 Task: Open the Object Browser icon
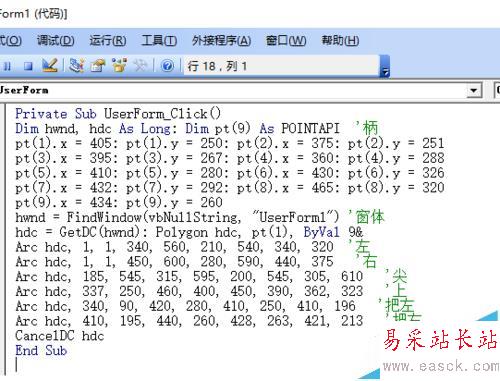119,65
